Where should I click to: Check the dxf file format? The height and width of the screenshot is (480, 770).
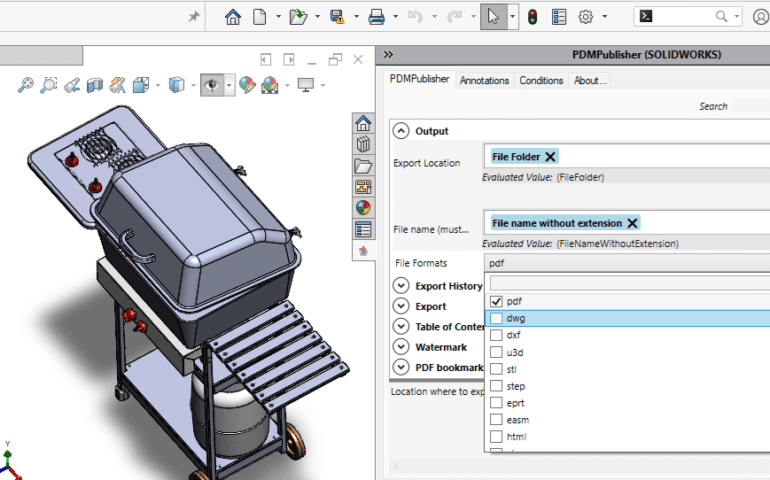click(x=496, y=335)
